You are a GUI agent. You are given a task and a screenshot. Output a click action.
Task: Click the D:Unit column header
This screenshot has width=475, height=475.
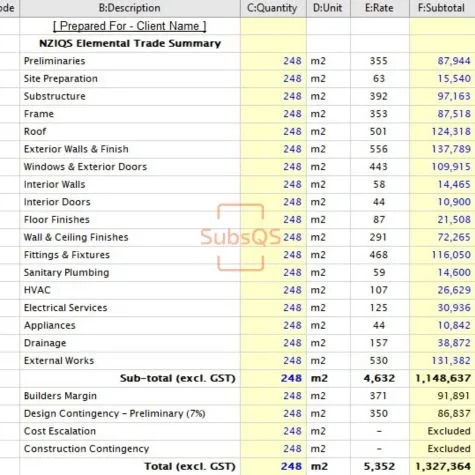click(328, 8)
